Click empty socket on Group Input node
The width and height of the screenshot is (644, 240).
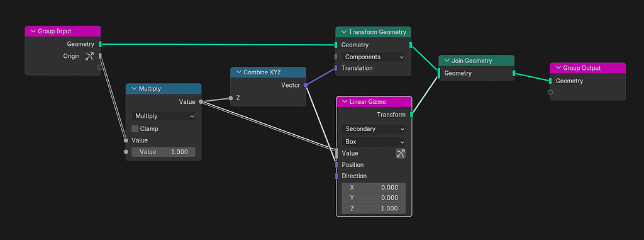100,67
